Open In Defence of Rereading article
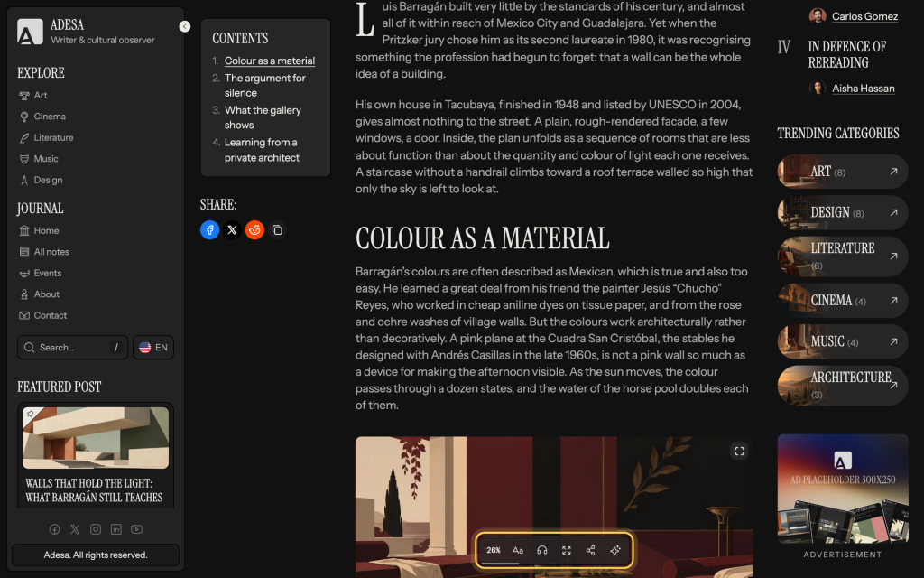 point(846,54)
